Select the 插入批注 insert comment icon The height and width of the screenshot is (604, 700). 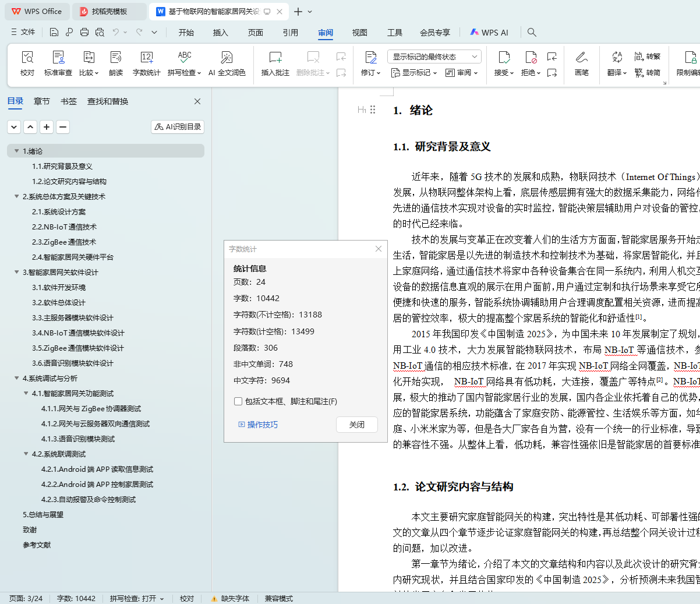tap(275, 58)
